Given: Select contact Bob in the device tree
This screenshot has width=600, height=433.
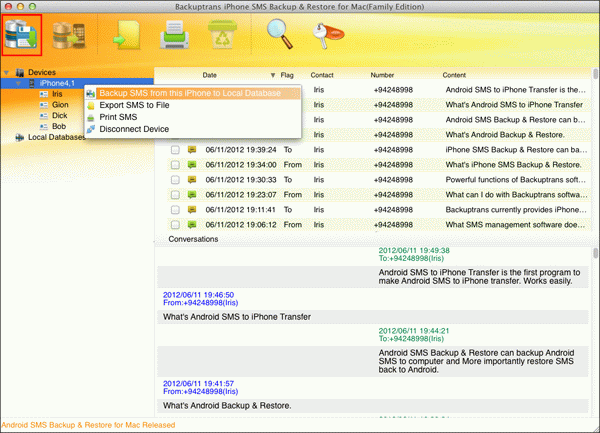Looking at the screenshot, I should tap(59, 126).
